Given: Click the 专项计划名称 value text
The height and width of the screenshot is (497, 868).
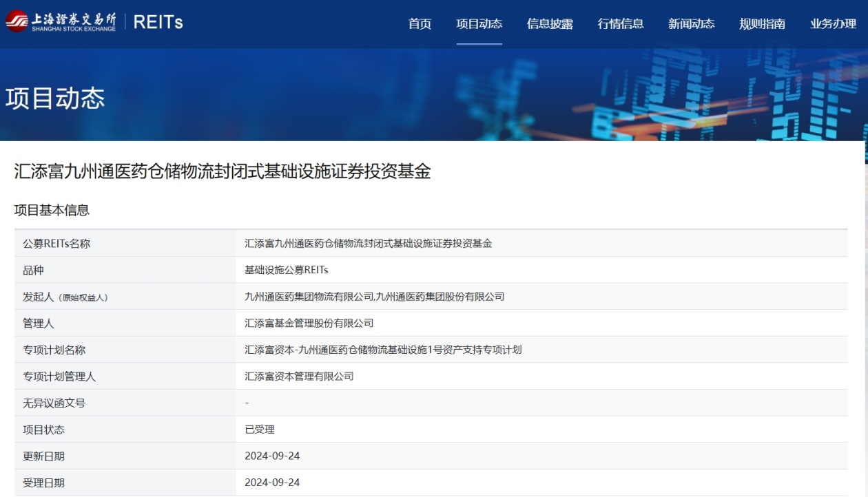Looking at the screenshot, I should pyautogui.click(x=383, y=350).
